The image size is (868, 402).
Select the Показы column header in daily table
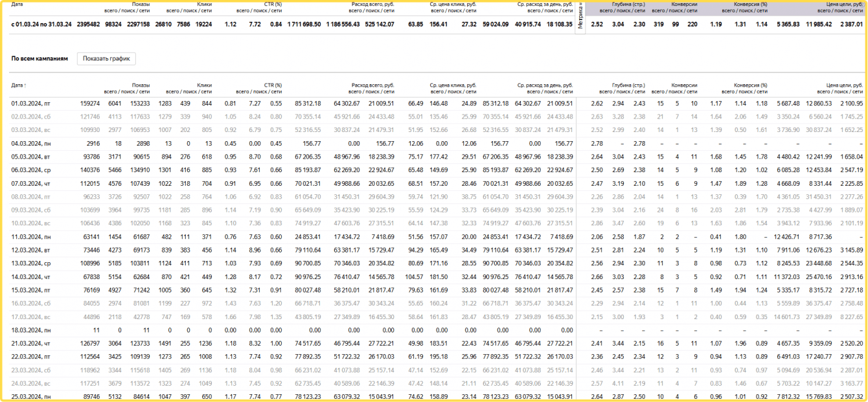[141, 85]
